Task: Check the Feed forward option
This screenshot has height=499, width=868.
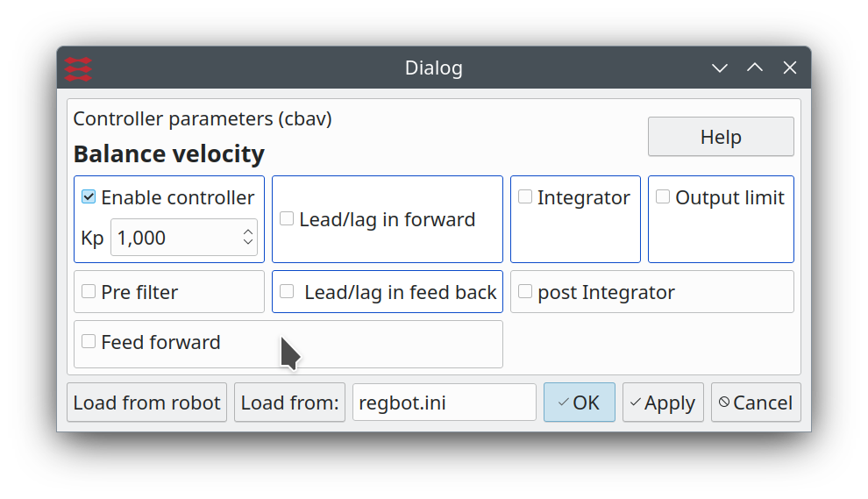Action: 89,342
